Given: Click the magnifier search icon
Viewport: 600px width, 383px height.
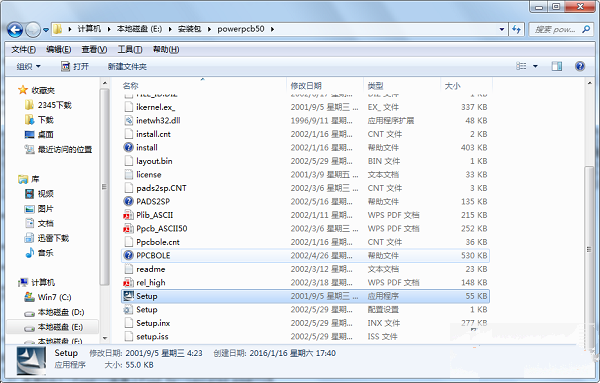Looking at the screenshot, I should point(585,29).
